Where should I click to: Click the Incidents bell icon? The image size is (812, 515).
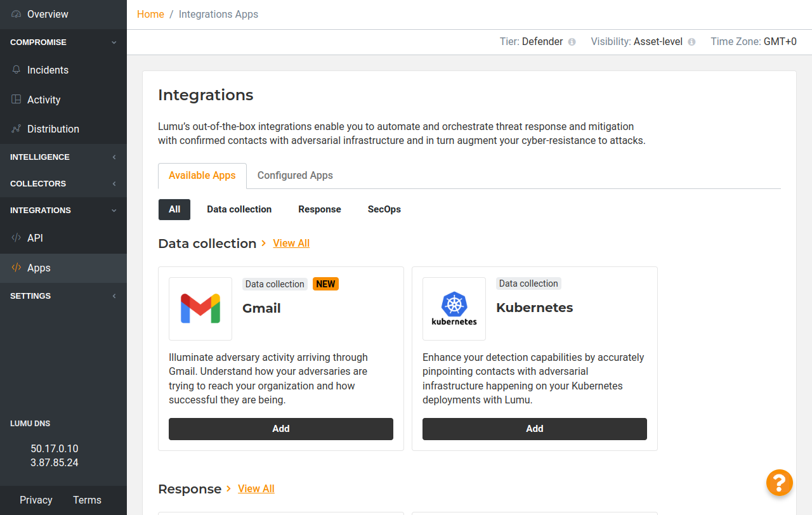[x=16, y=70]
